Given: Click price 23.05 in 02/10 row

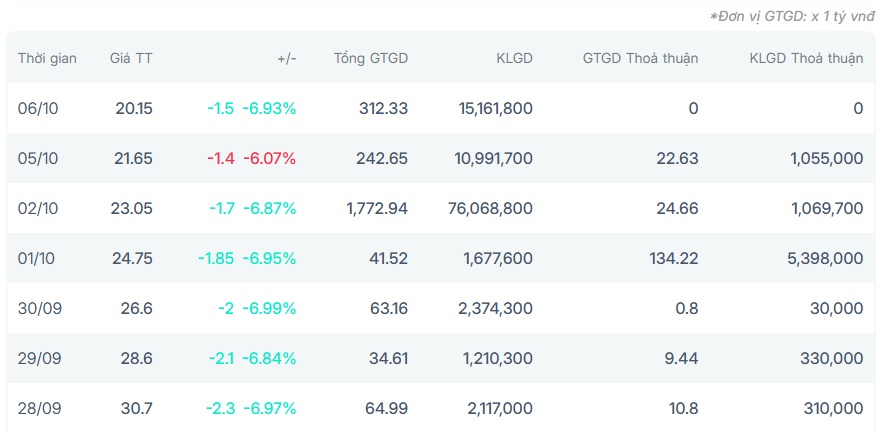Looking at the screenshot, I should point(132,209).
